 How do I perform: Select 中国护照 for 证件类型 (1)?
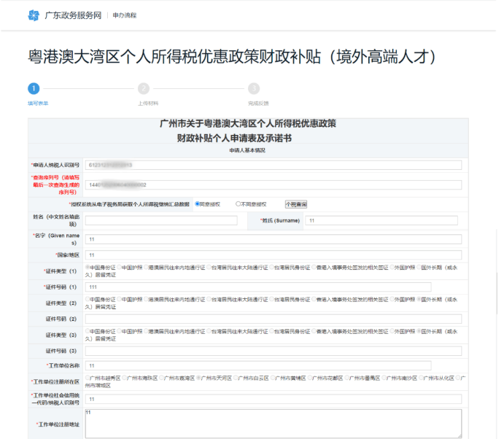point(119,267)
